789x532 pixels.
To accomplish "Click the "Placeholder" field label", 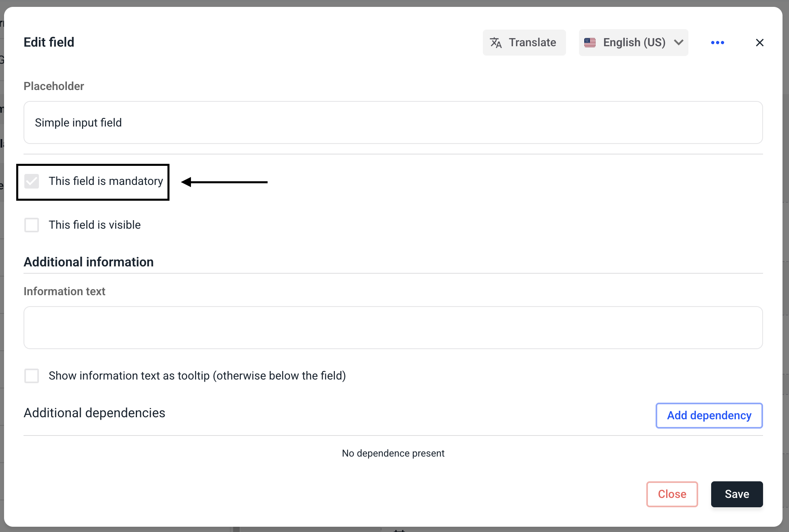I will point(54,86).
